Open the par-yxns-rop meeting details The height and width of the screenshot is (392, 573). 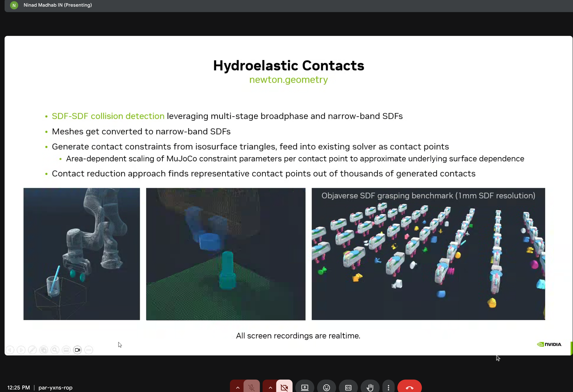point(55,388)
